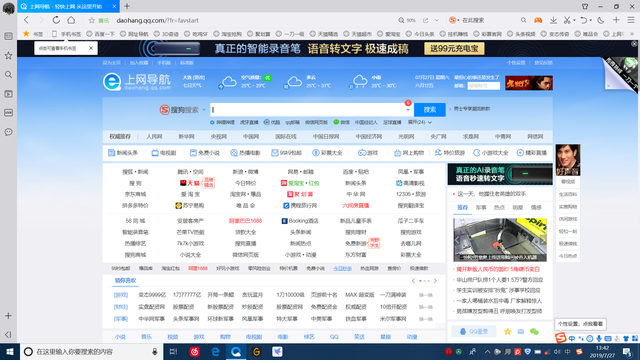The image size is (640, 360).
Task: Open the 网上购物 category
Action: pos(409,153)
